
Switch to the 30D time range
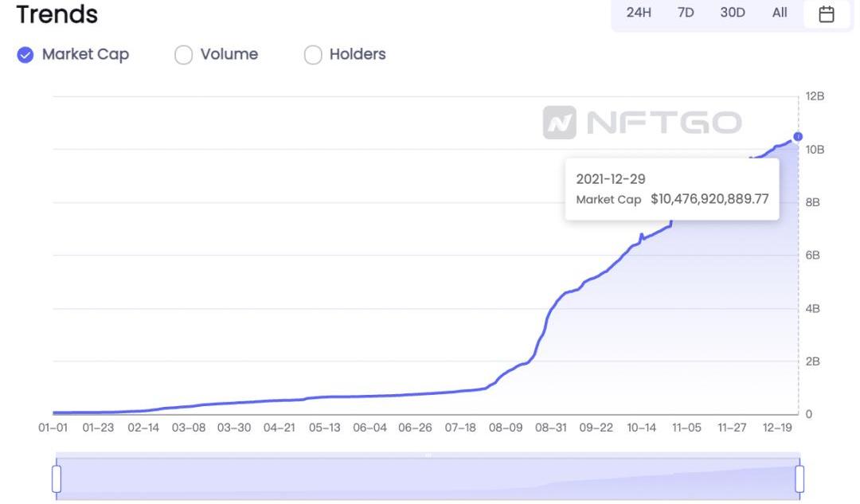733,13
